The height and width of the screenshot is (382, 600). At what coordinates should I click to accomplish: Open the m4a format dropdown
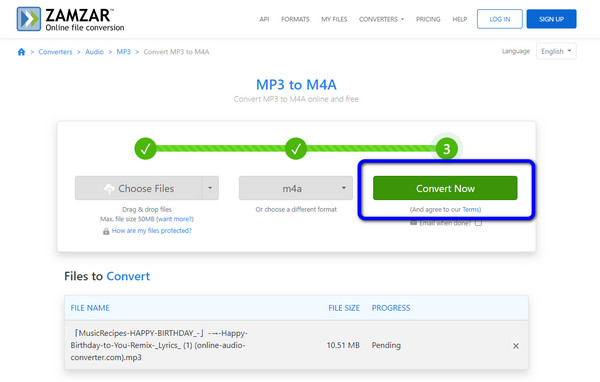click(x=296, y=188)
